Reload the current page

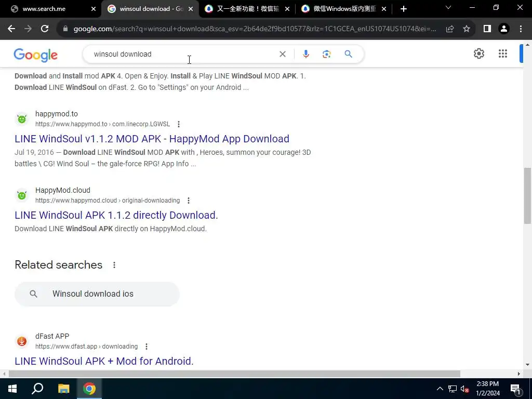45,29
